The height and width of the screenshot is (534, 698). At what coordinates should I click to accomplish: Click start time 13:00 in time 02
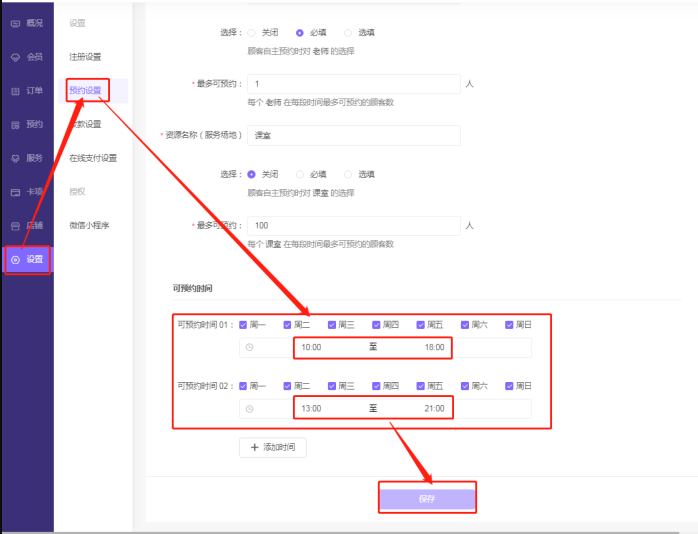coord(311,409)
